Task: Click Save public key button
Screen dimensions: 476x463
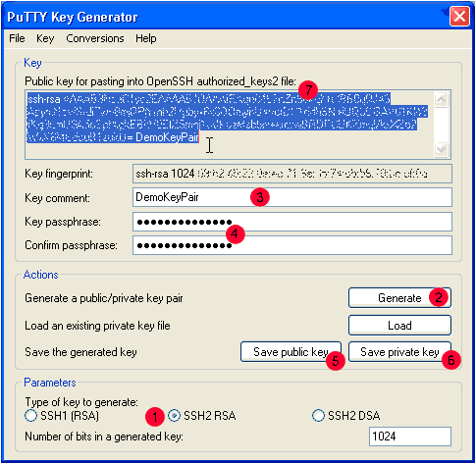Action: coord(291,352)
